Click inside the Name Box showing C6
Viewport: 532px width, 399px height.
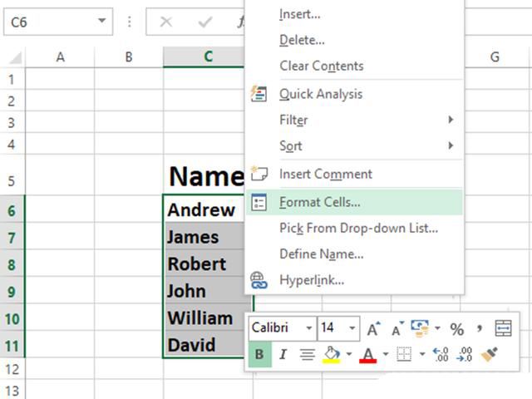[51, 22]
